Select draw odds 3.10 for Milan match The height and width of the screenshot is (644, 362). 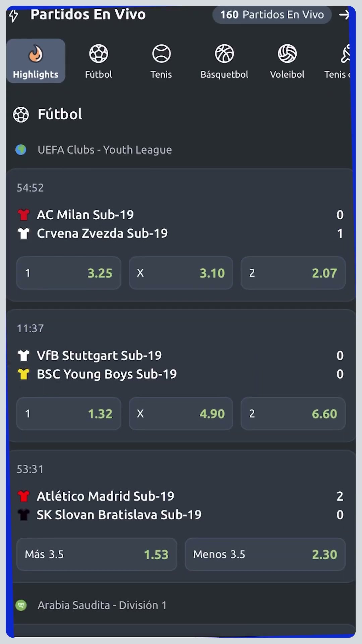[181, 273]
